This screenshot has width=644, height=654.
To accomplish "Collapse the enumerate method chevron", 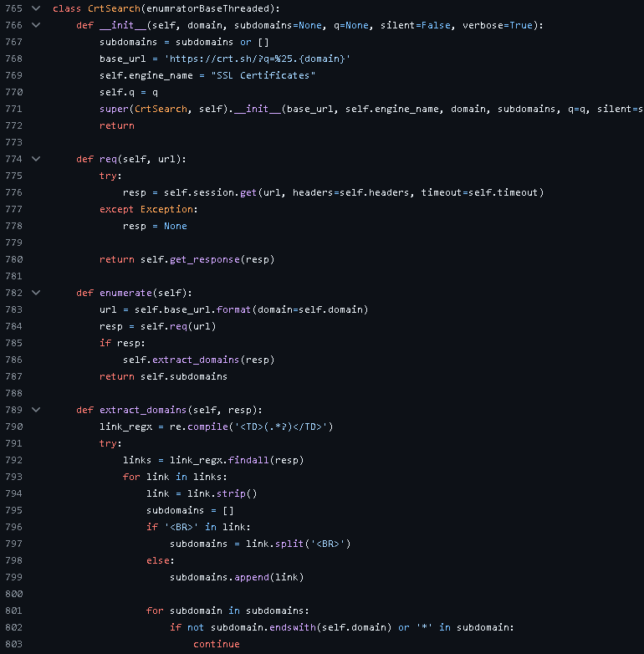I will [35, 293].
